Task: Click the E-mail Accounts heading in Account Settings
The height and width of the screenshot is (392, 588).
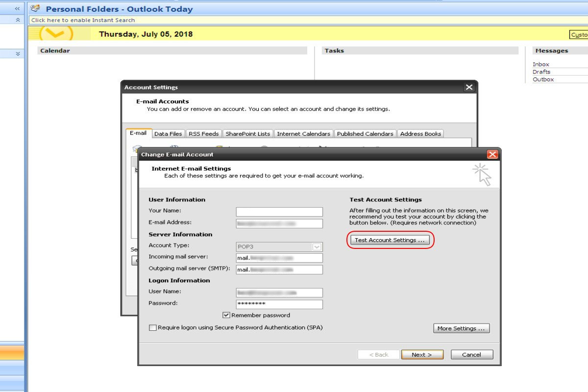Action: pos(162,101)
